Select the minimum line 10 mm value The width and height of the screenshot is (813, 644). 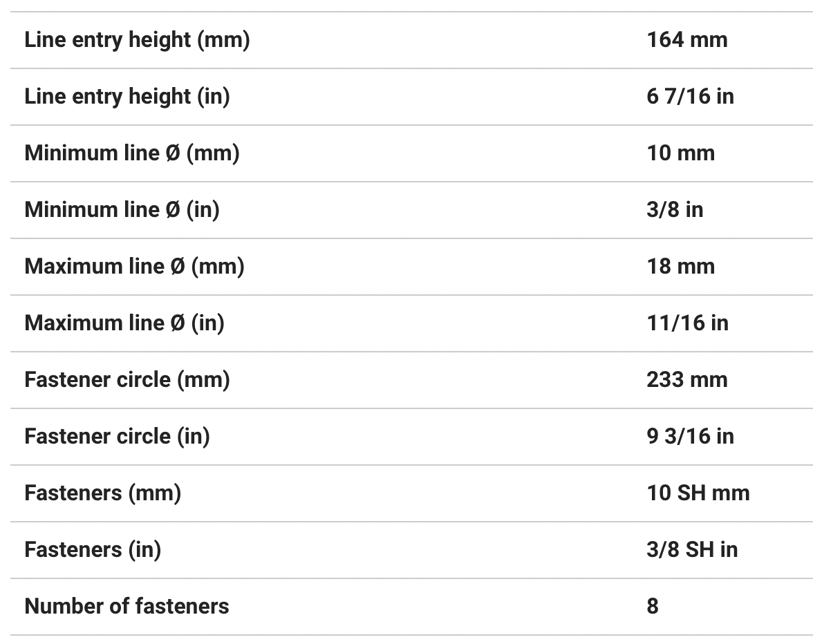(680, 153)
